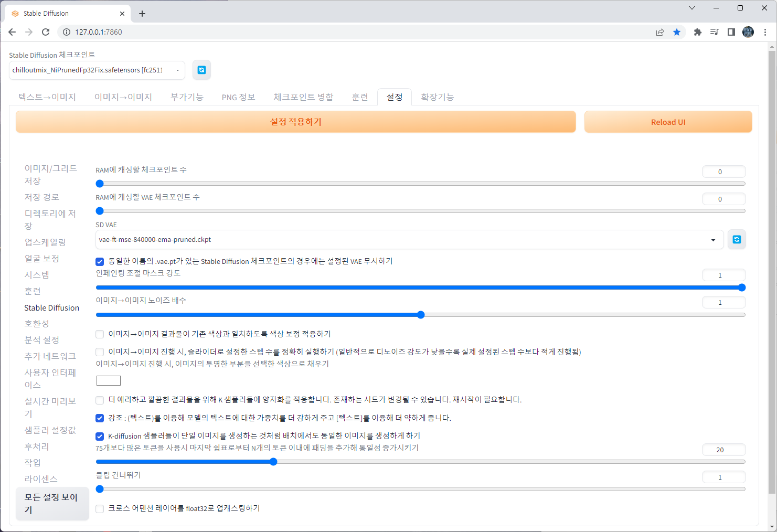Switch to the 이미지→이미지 tab
The width and height of the screenshot is (777, 532).
pos(123,97)
